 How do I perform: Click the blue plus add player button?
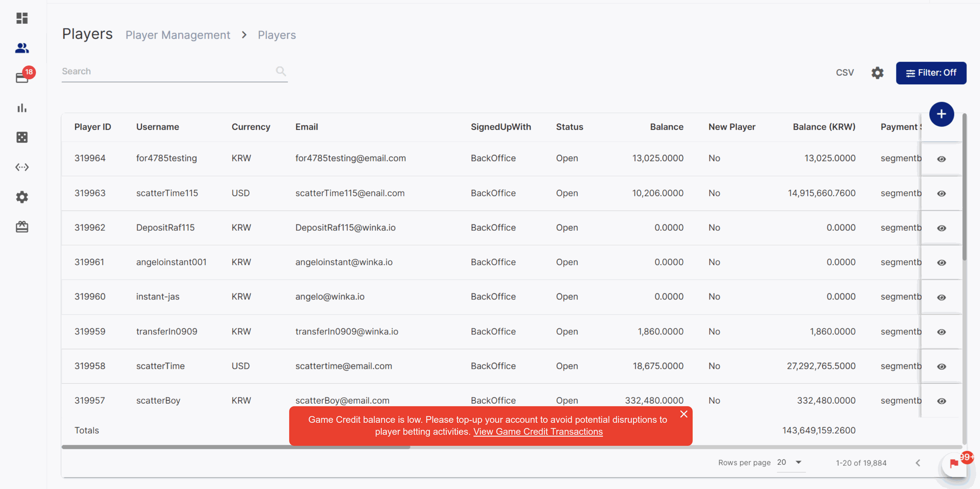[x=941, y=114]
